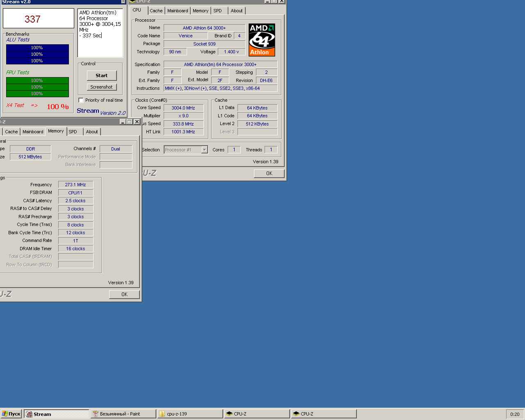Open the Processor #1 selection dropdown
This screenshot has height=420, width=525.
(204, 150)
